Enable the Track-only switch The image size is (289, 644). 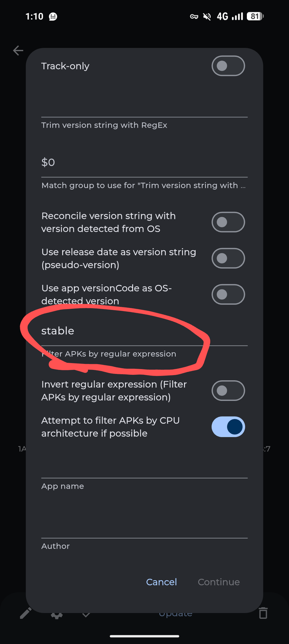point(228,66)
